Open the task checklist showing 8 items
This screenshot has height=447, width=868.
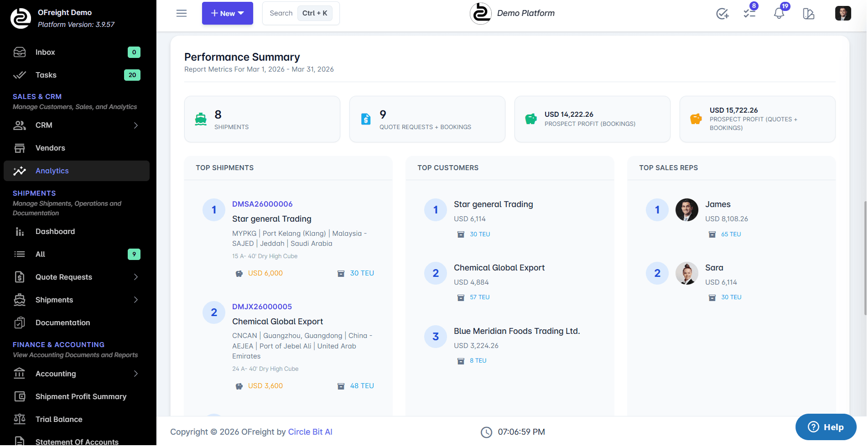pyautogui.click(x=749, y=14)
